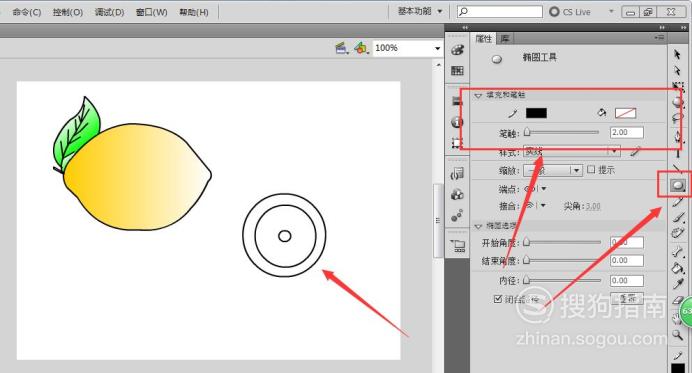Screen dimensions: 692x373
Task: Open the Transform panel icon
Action: click(x=457, y=143)
